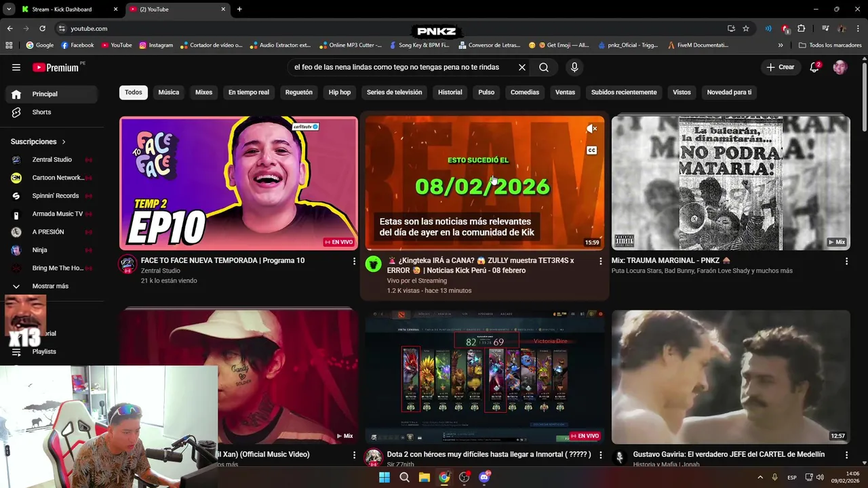868x488 pixels.
Task: Bookmark this page with the star icon
Action: [746, 28]
